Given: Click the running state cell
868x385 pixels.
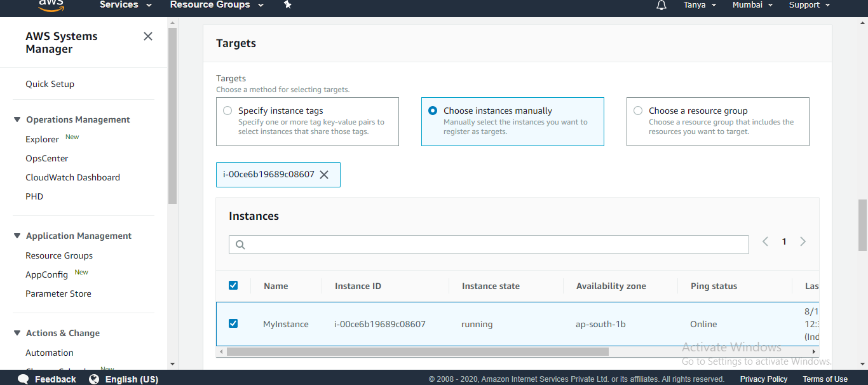Looking at the screenshot, I should [477, 324].
